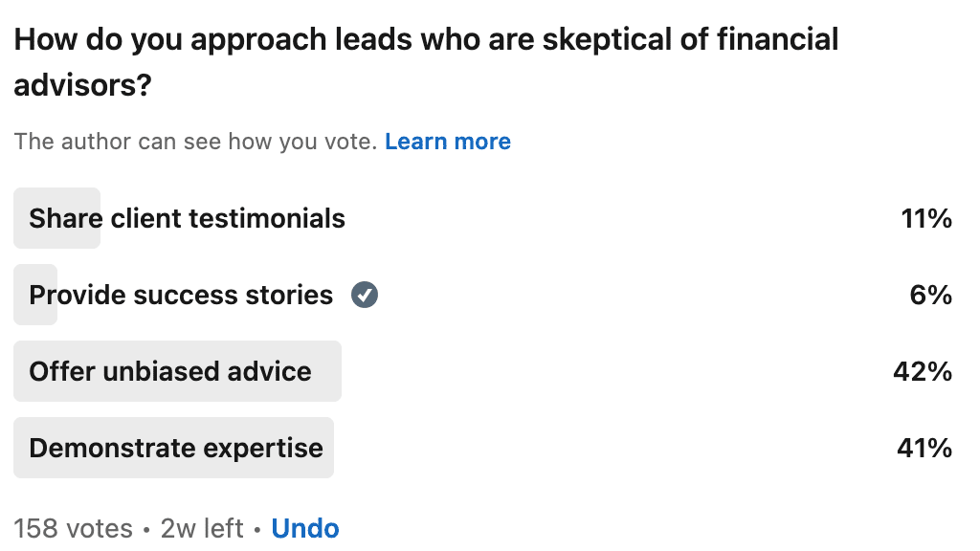
Task: Click the checkmark icon beside success stories
Action: point(365,295)
